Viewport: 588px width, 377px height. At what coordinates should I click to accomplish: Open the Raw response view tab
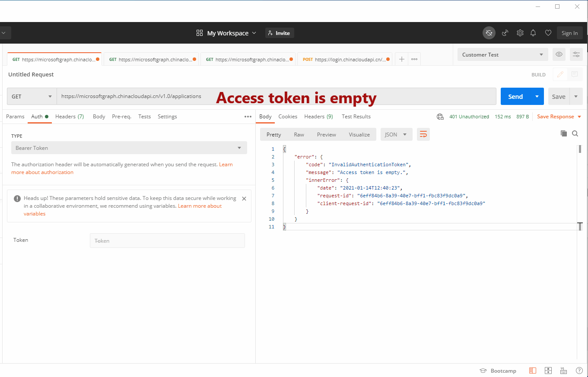299,134
